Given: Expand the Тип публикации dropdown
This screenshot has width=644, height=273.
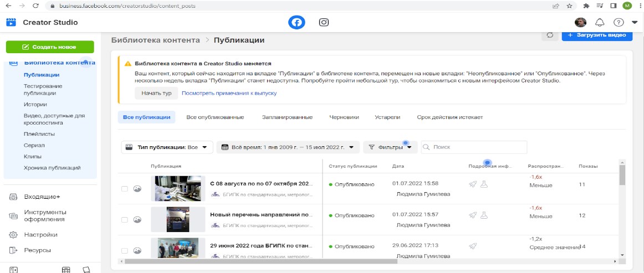Looking at the screenshot, I should [x=167, y=147].
